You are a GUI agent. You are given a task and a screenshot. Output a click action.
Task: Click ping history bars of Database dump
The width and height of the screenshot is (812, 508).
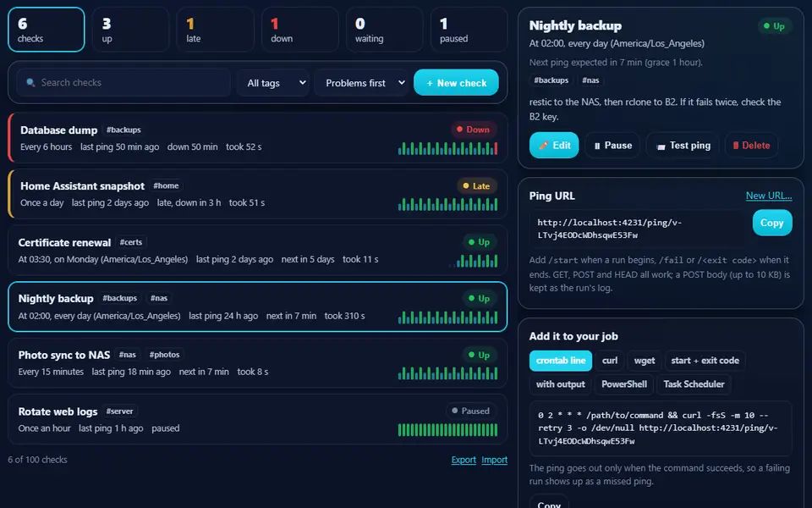point(448,148)
